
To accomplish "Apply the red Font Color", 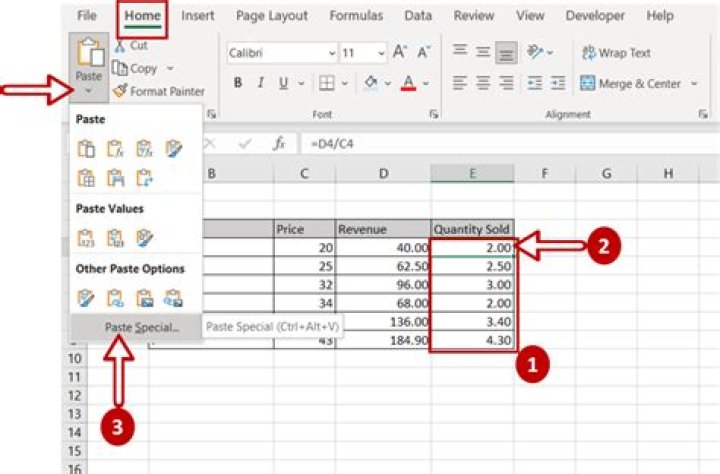I will 408,83.
